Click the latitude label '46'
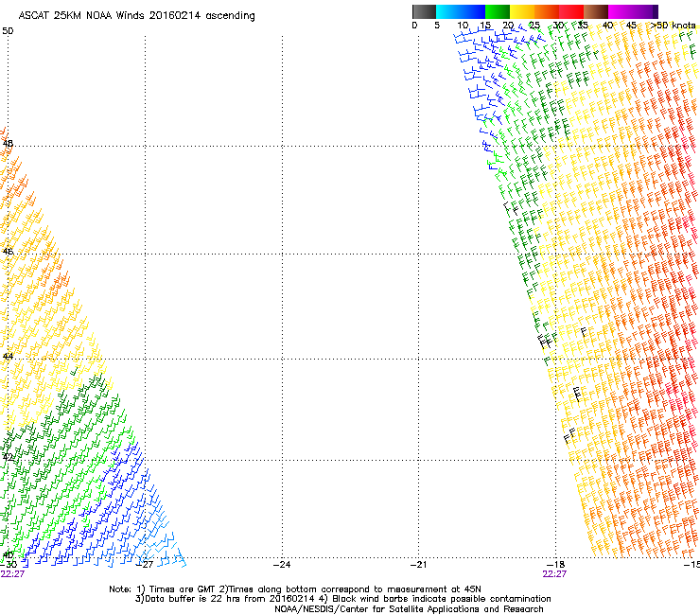This screenshot has height=615, width=700. [x=8, y=252]
